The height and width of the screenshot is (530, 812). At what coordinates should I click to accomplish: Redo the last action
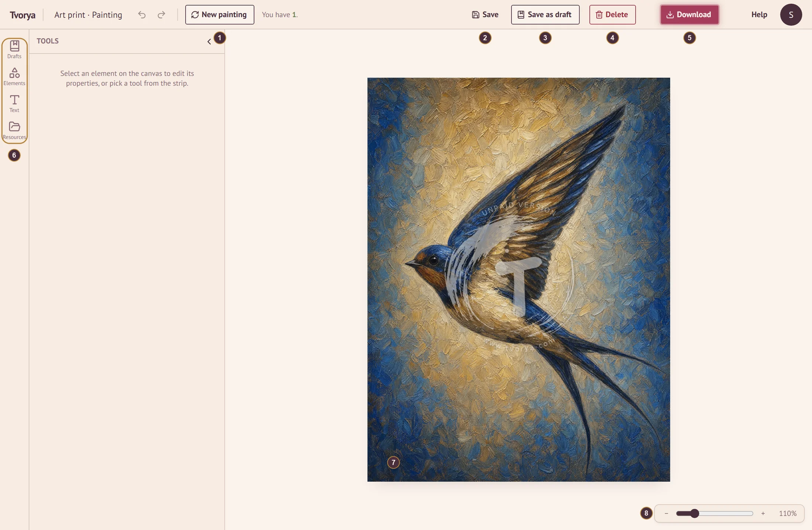[x=161, y=15]
